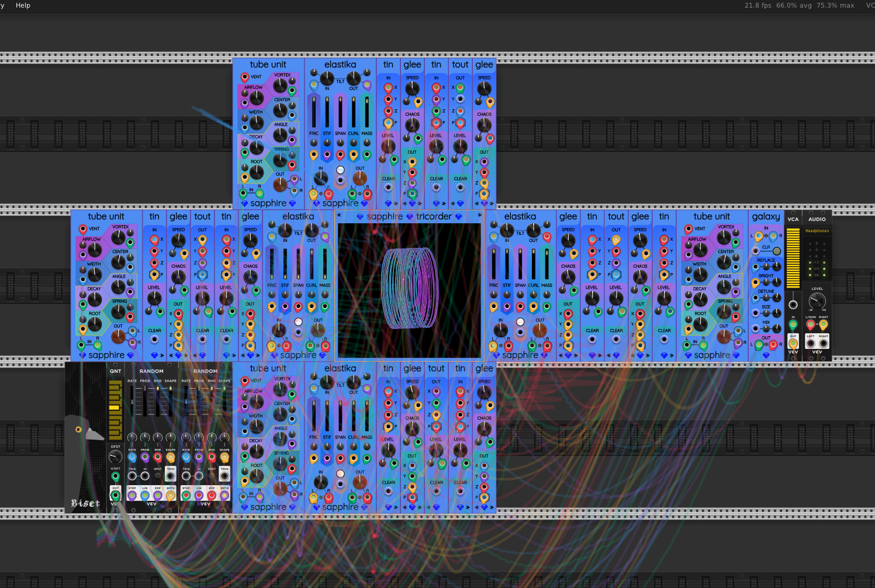Screen dimensions: 875x588
Task: Click the galaxy module IN R jack
Action: pos(774,237)
